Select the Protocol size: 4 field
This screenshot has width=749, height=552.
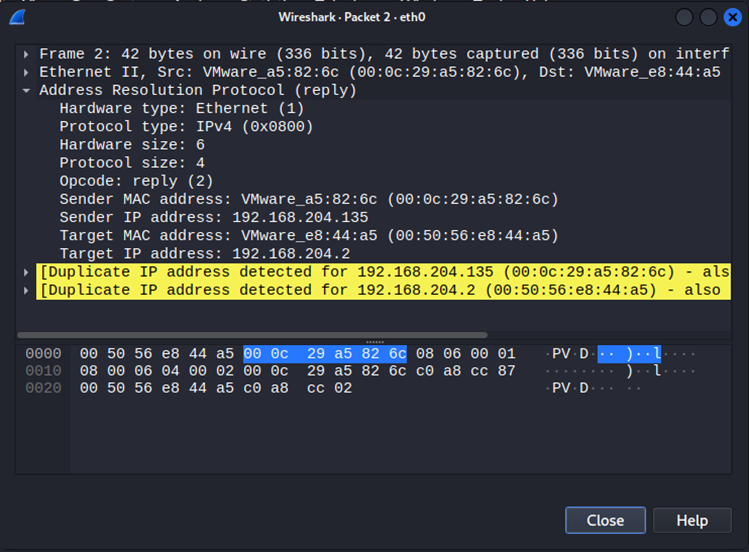point(132,162)
